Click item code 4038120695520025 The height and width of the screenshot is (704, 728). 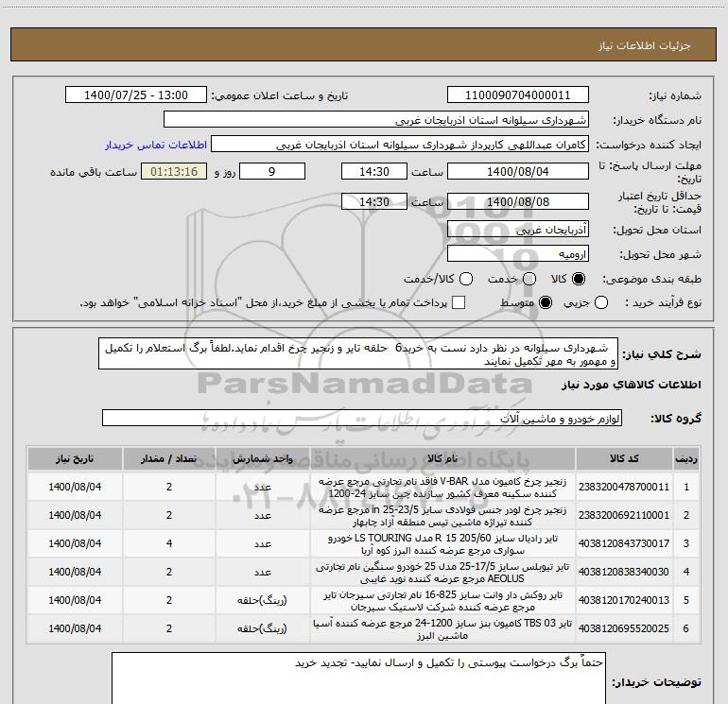[x=624, y=628]
